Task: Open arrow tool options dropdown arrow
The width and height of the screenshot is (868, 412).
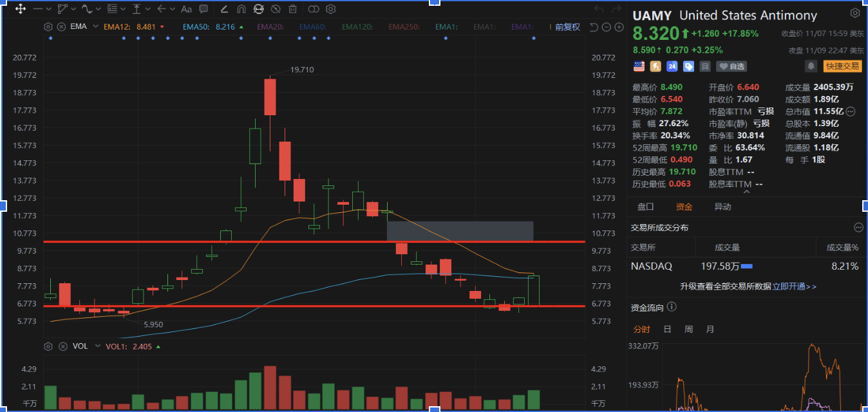Action: coord(173,9)
